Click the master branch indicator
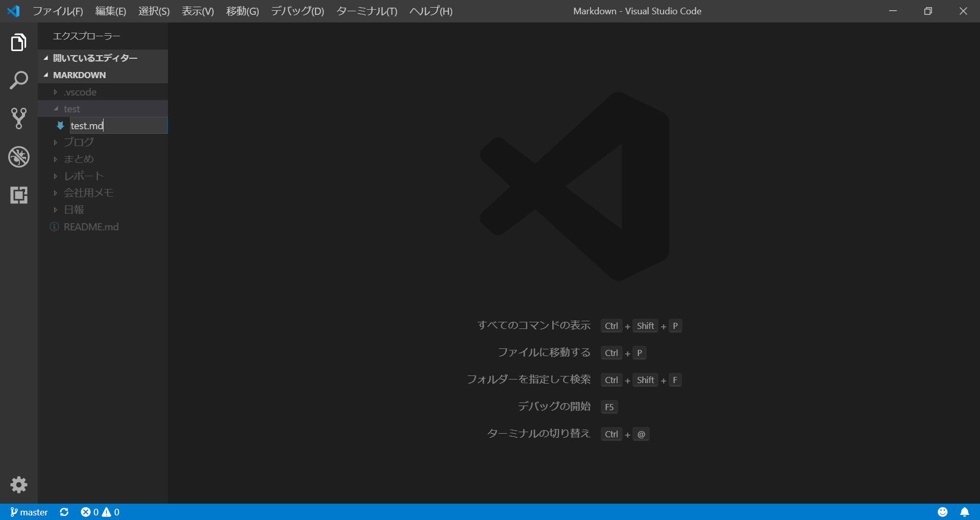The image size is (980, 520). (29, 512)
